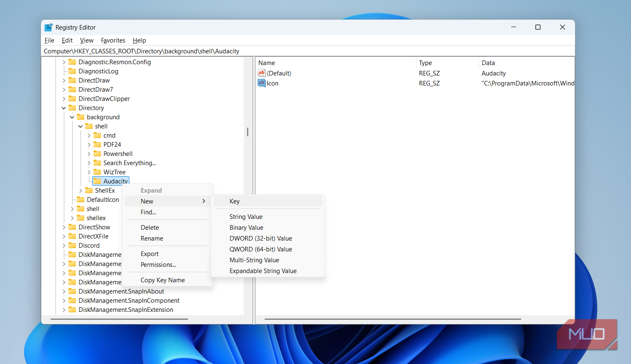
Task: Expand the WizTree key
Action: pos(89,172)
